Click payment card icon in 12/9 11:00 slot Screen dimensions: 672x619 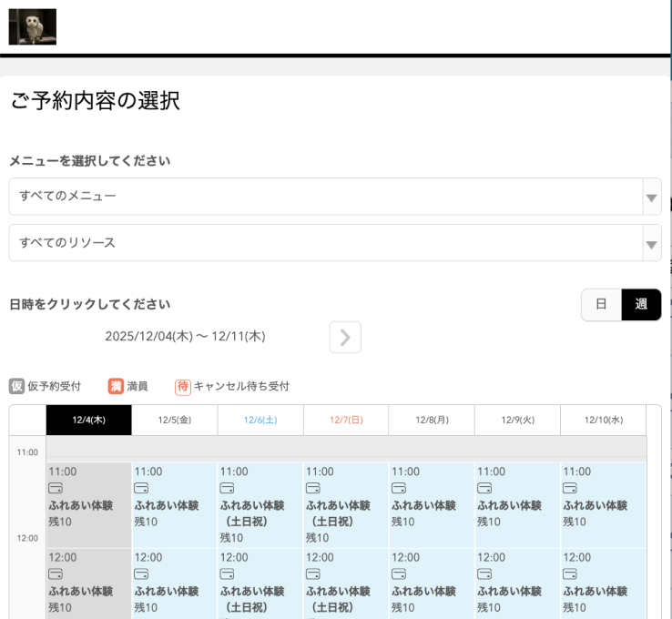point(484,488)
